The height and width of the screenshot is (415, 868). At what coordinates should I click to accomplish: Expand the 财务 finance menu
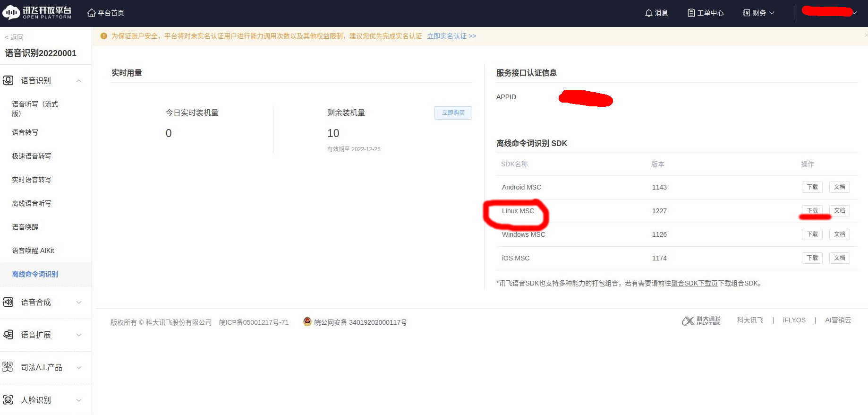point(758,13)
